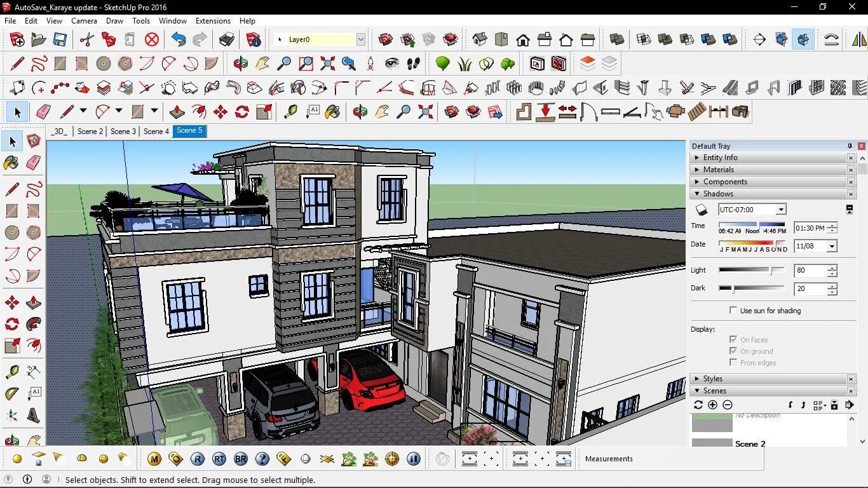The height and width of the screenshot is (488, 868).
Task: Switch to the Scene 4 tab
Action: pyautogui.click(x=156, y=132)
